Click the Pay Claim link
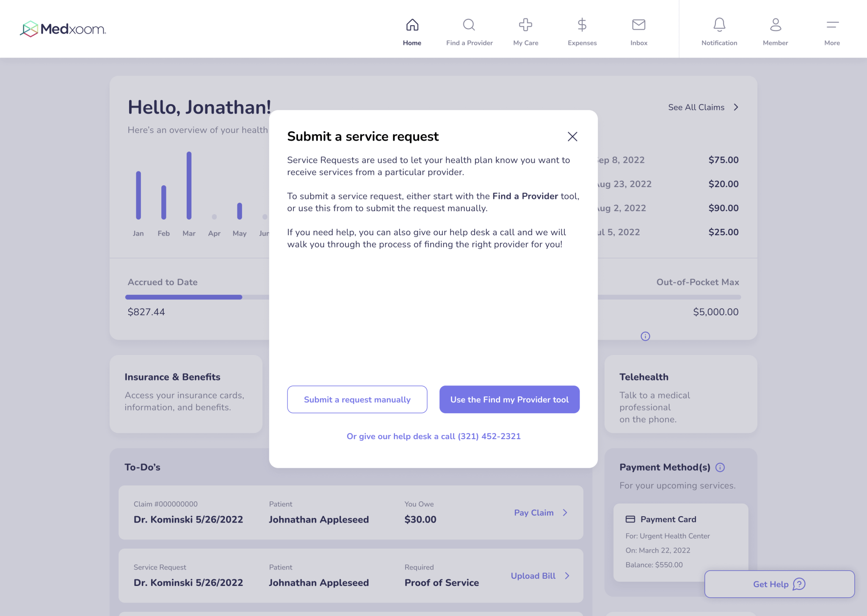 coord(534,513)
